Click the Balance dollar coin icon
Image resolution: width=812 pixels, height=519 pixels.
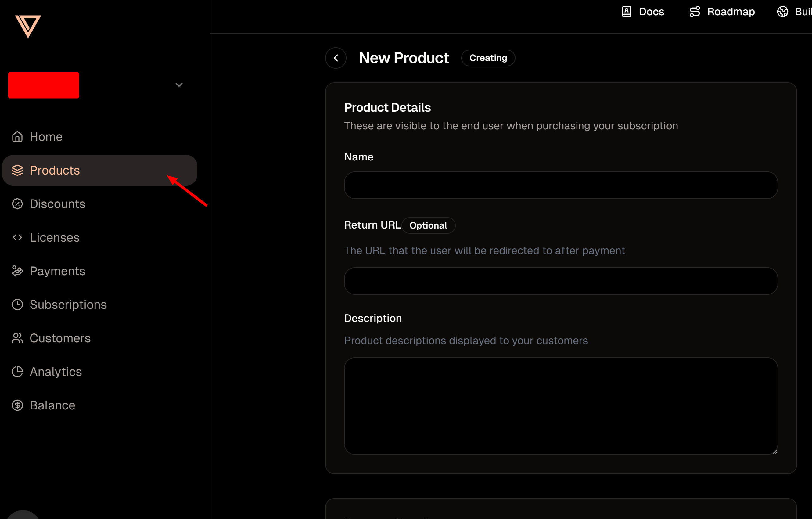coord(17,405)
